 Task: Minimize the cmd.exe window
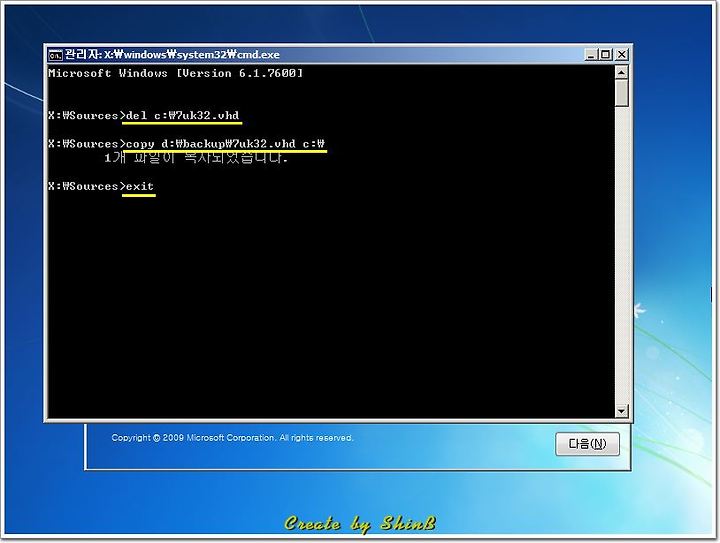[591, 55]
